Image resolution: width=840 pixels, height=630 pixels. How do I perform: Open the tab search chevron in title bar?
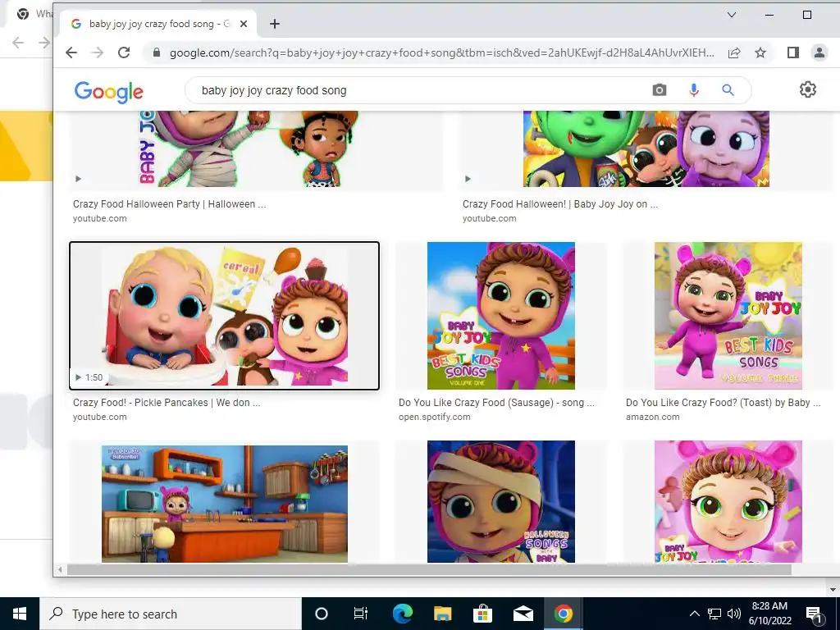[731, 15]
